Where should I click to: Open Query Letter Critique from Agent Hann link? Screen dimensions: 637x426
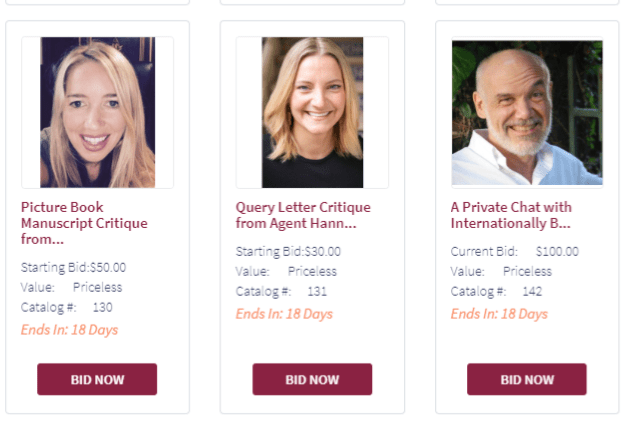pyautogui.click(x=302, y=215)
